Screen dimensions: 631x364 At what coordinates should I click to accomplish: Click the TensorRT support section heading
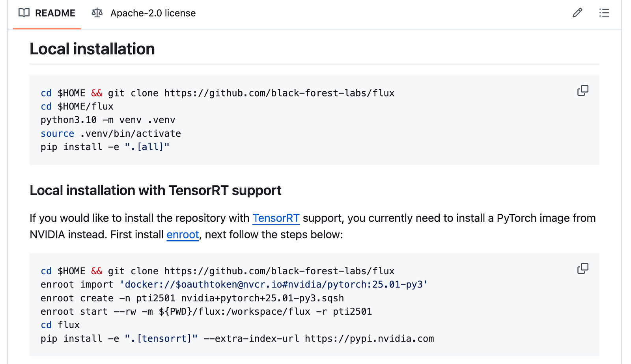155,190
